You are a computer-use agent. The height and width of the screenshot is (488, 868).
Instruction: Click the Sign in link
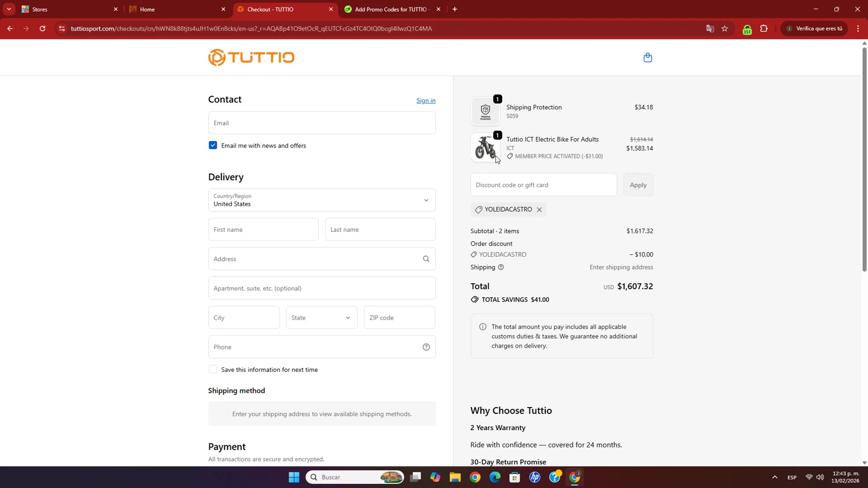[x=426, y=101]
